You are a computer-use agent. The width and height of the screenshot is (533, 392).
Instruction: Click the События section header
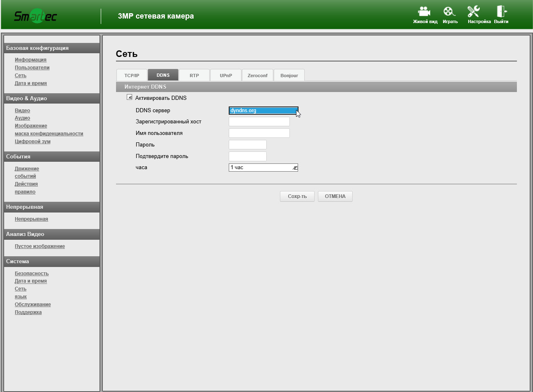coord(52,156)
